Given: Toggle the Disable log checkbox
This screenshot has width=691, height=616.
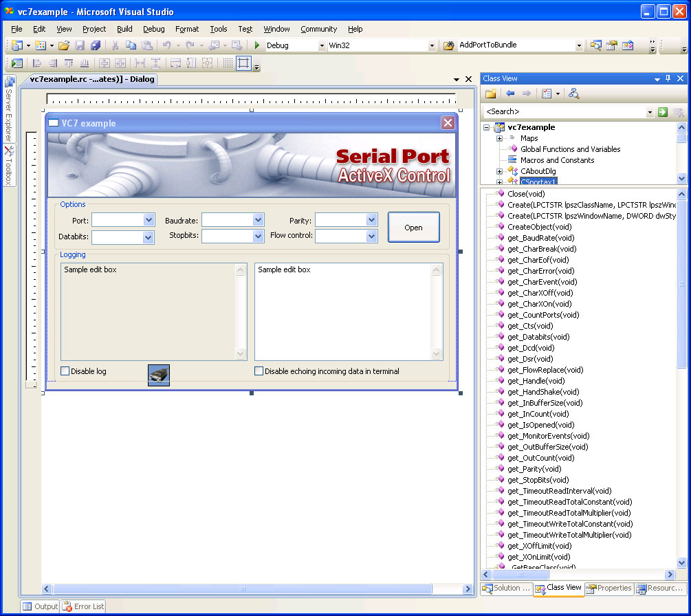Looking at the screenshot, I should tap(65, 371).
